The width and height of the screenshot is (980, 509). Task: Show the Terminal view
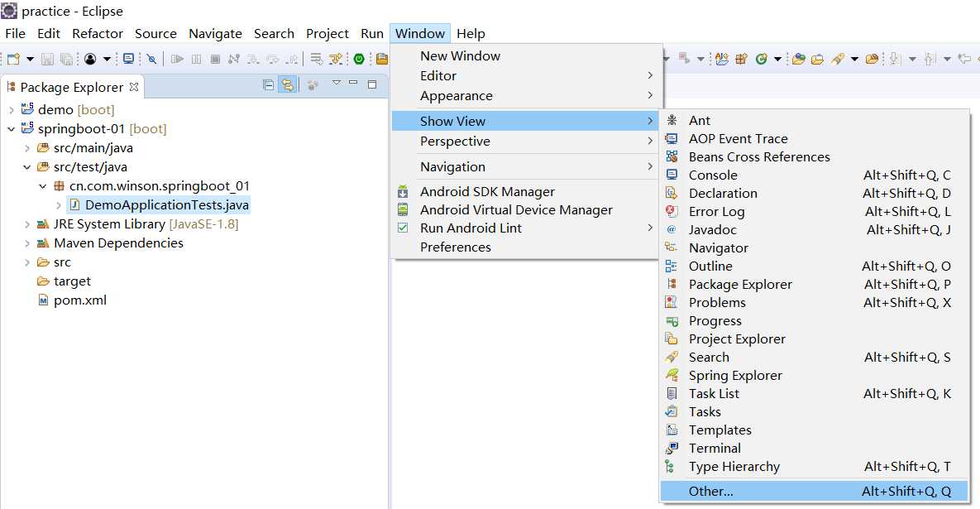[814, 449]
